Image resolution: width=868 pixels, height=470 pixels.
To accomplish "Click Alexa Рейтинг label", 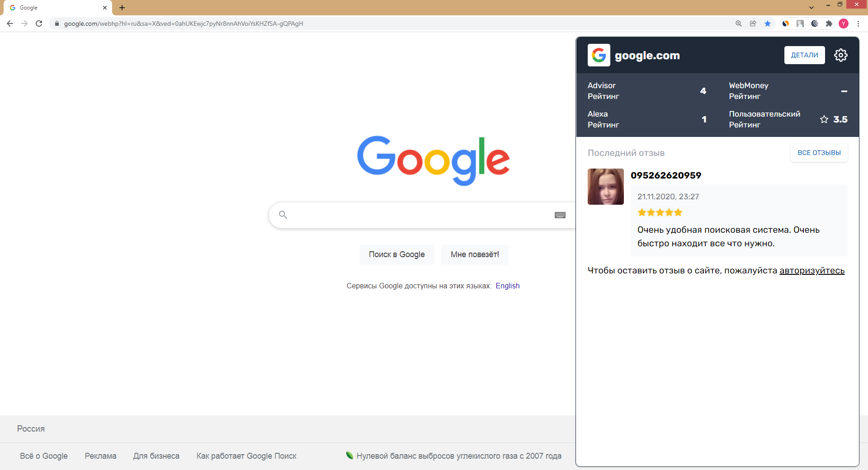I will [604, 119].
